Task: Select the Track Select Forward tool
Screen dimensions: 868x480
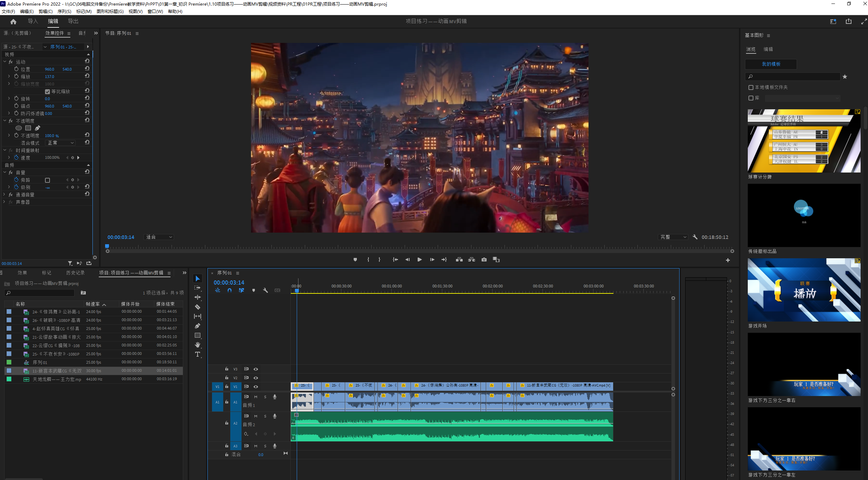Action: pos(198,288)
